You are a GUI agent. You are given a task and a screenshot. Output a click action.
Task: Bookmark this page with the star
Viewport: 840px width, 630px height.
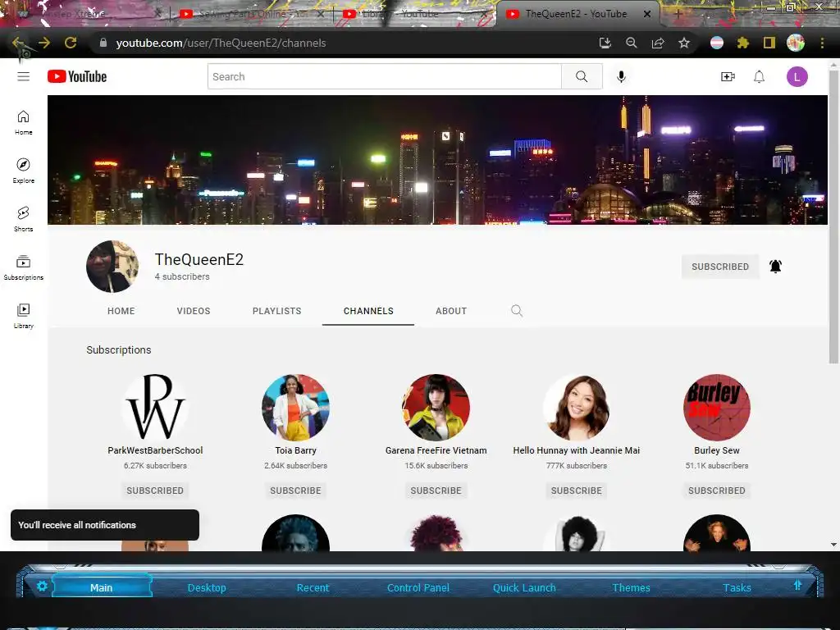point(684,43)
